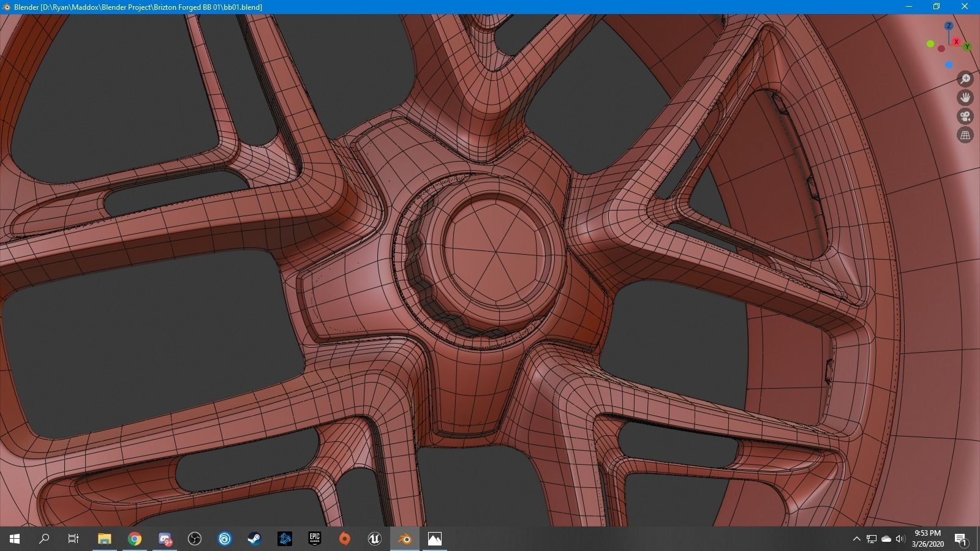The width and height of the screenshot is (980, 551).
Task: Click the zoom magnifier viewport button
Action: tap(965, 79)
